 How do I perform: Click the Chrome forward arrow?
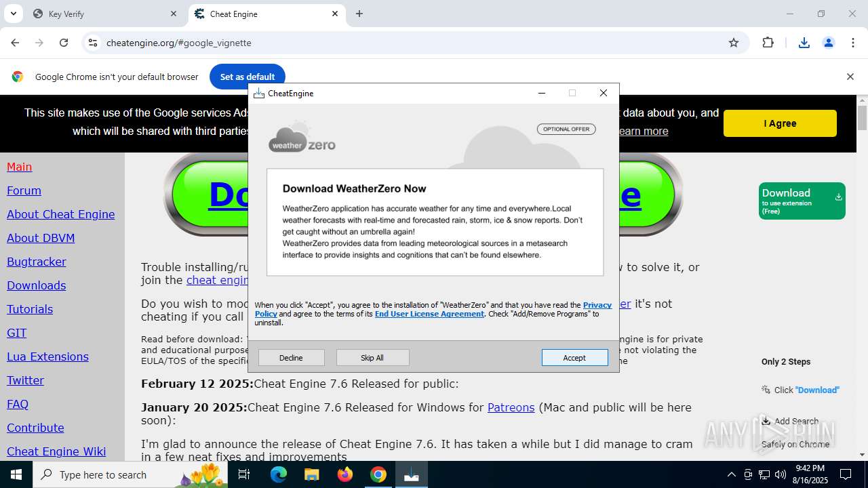click(x=39, y=43)
